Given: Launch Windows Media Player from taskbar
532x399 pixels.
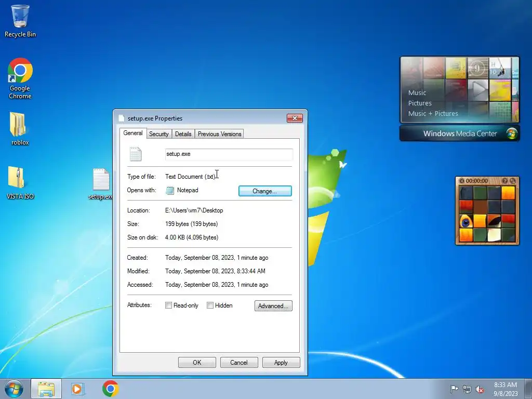Looking at the screenshot, I should tap(78, 389).
